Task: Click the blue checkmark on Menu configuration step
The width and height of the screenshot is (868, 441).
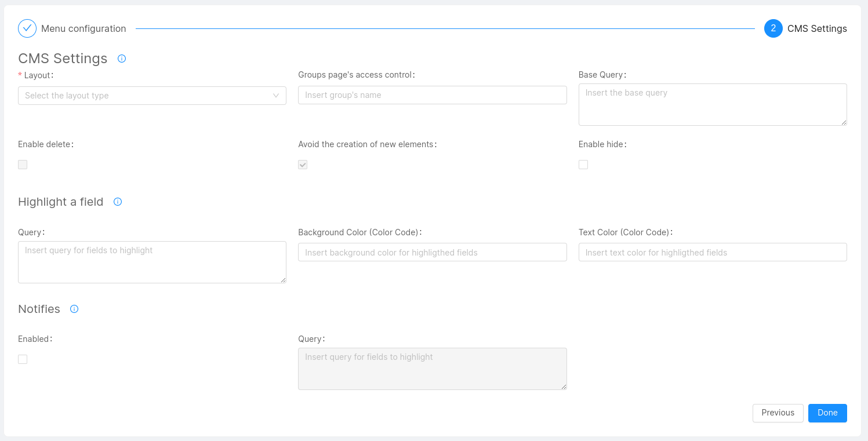Action: click(27, 28)
